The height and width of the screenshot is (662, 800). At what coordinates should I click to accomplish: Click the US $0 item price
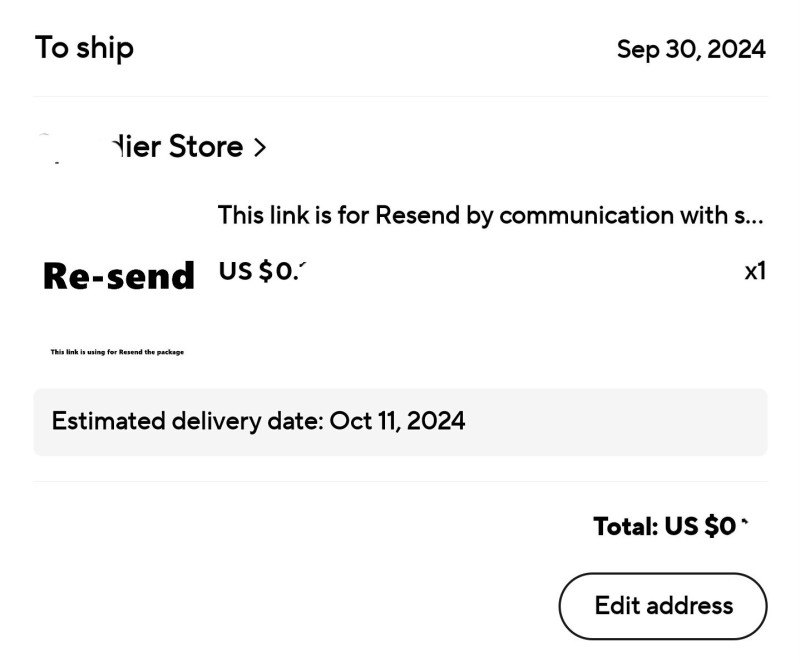tap(260, 271)
